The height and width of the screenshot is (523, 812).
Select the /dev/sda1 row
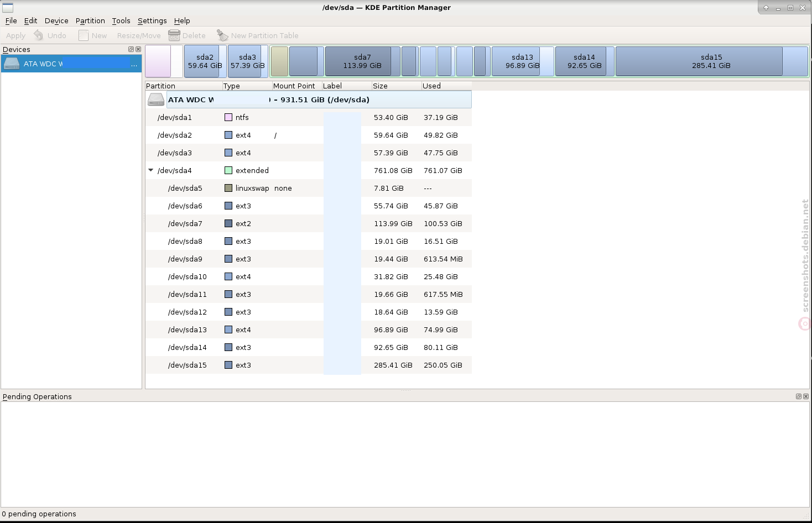click(x=309, y=117)
